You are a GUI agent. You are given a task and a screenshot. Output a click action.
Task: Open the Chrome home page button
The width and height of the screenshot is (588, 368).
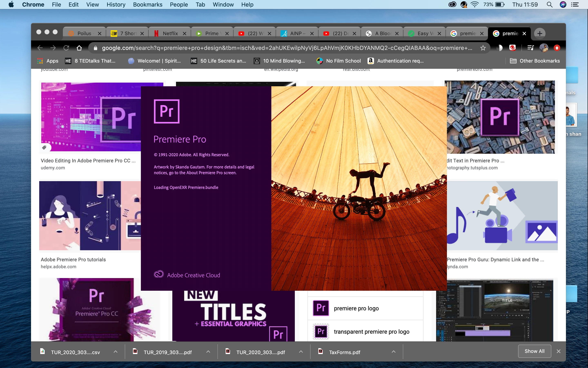click(x=79, y=48)
